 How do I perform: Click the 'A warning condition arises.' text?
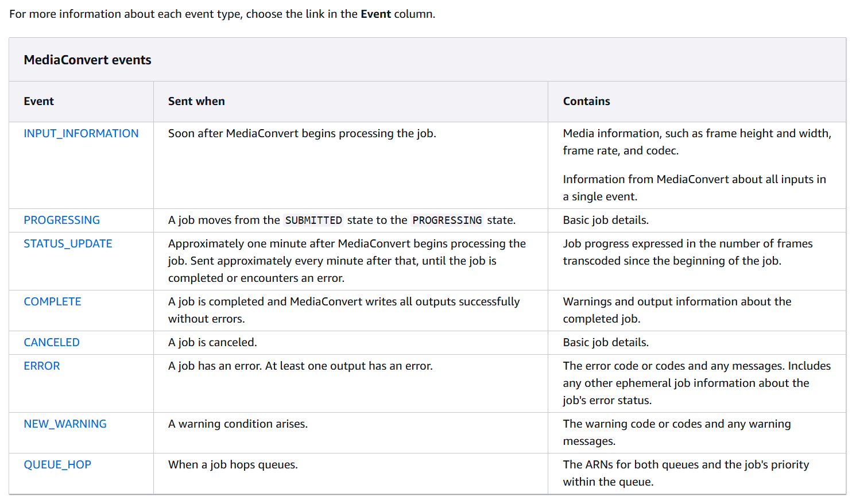click(238, 424)
